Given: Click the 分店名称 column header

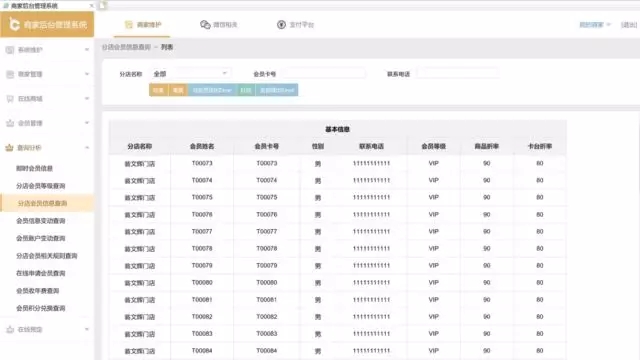Looking at the screenshot, I should [140, 146].
